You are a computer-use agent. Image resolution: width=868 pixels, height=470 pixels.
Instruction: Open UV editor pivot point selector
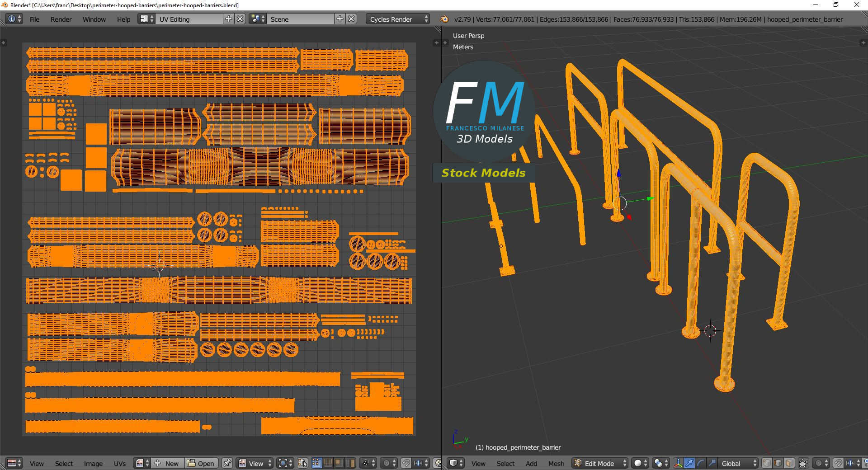[x=286, y=463]
